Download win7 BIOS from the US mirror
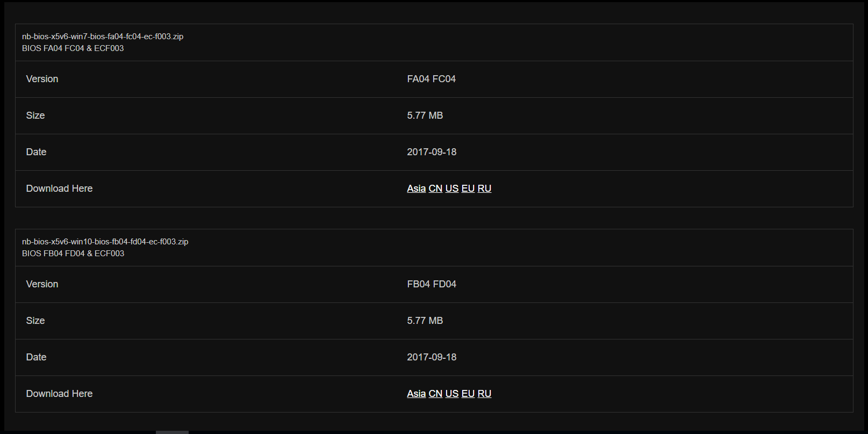This screenshot has height=434, width=868. point(452,189)
